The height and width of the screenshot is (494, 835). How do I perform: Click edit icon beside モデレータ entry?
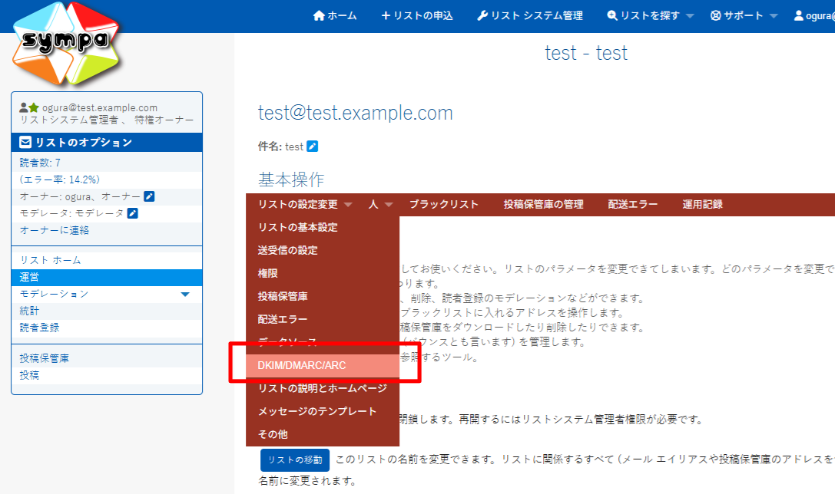[x=133, y=213]
